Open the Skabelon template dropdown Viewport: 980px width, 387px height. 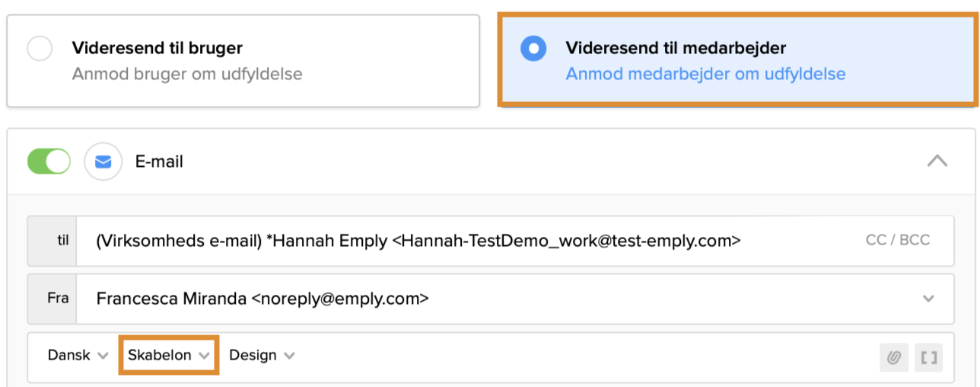point(169,355)
